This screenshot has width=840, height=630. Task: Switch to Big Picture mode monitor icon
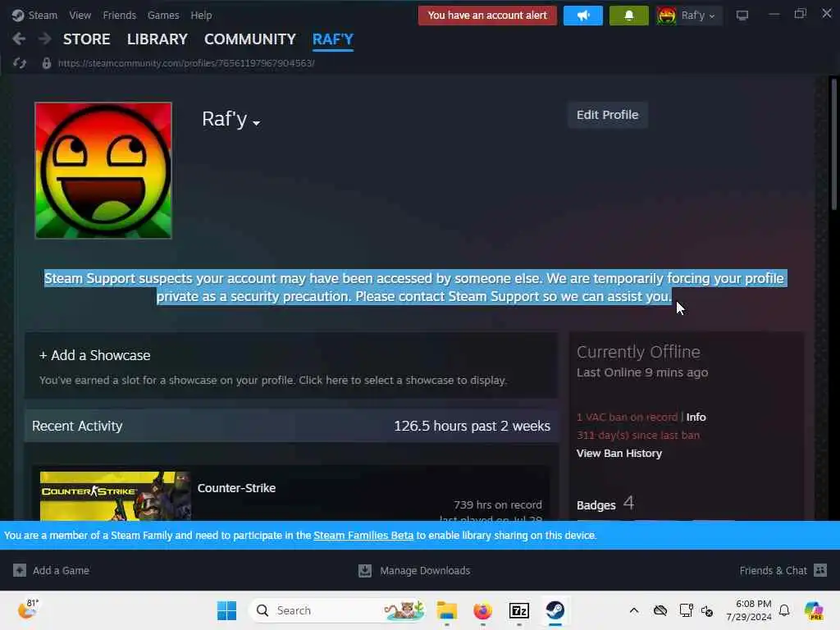[742, 16]
